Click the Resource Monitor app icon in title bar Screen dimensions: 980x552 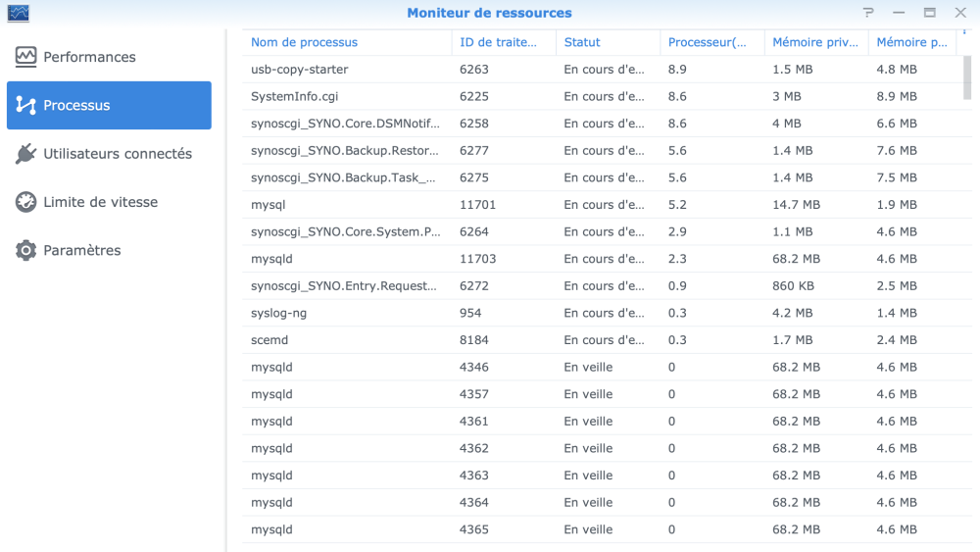pos(18,13)
